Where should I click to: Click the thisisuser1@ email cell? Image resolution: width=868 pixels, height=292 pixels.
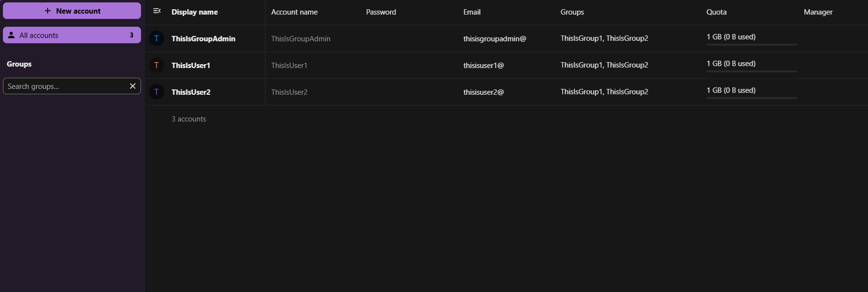483,66
